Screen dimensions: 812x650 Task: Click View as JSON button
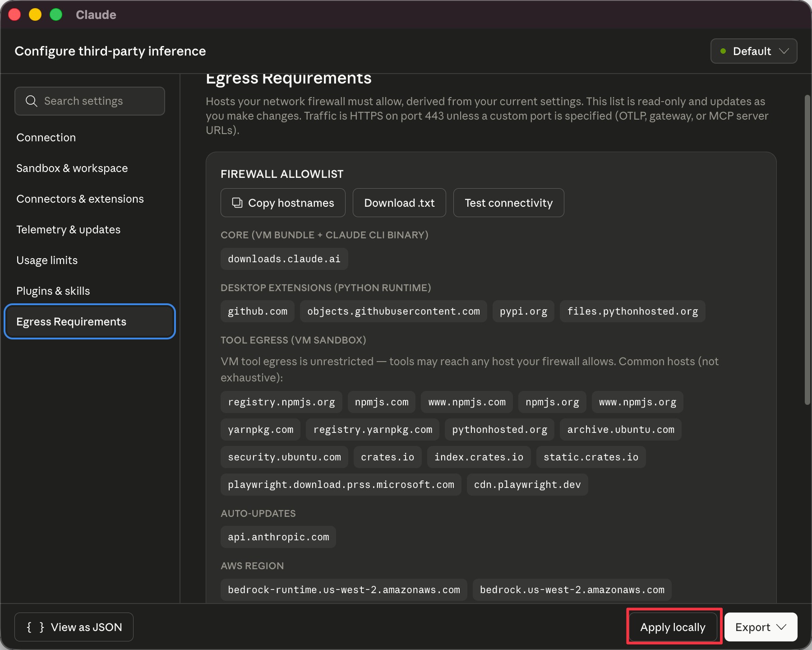[x=74, y=627]
